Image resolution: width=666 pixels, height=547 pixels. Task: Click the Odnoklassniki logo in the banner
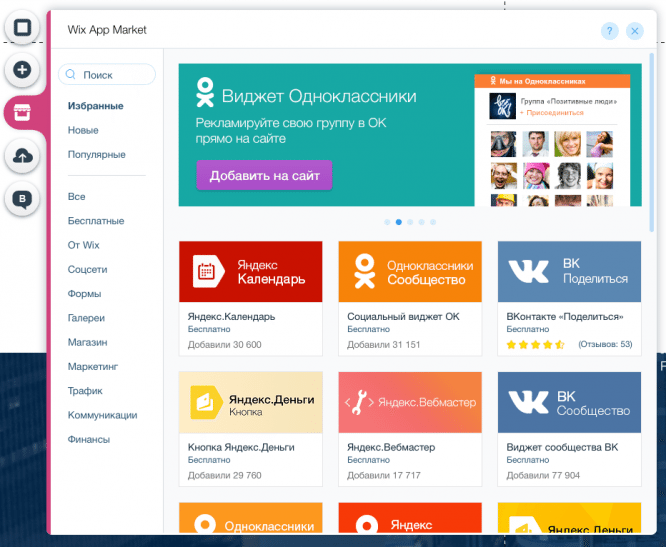click(205, 92)
